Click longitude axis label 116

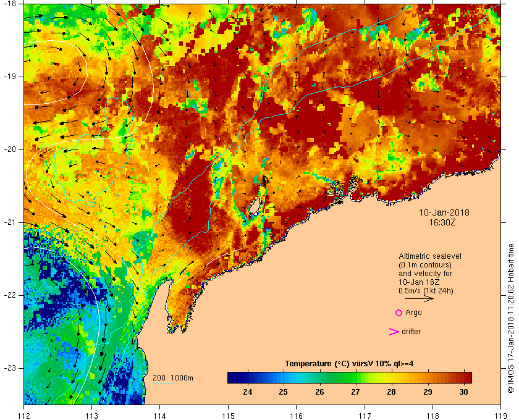click(x=296, y=416)
